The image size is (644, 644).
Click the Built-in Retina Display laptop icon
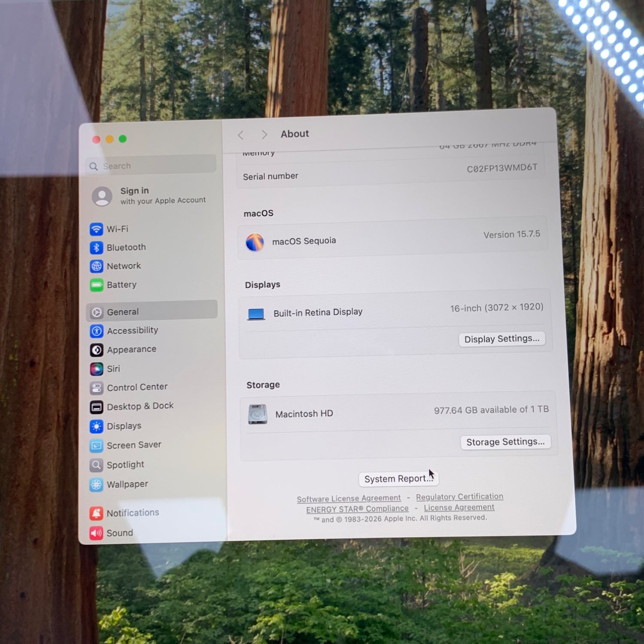(256, 314)
